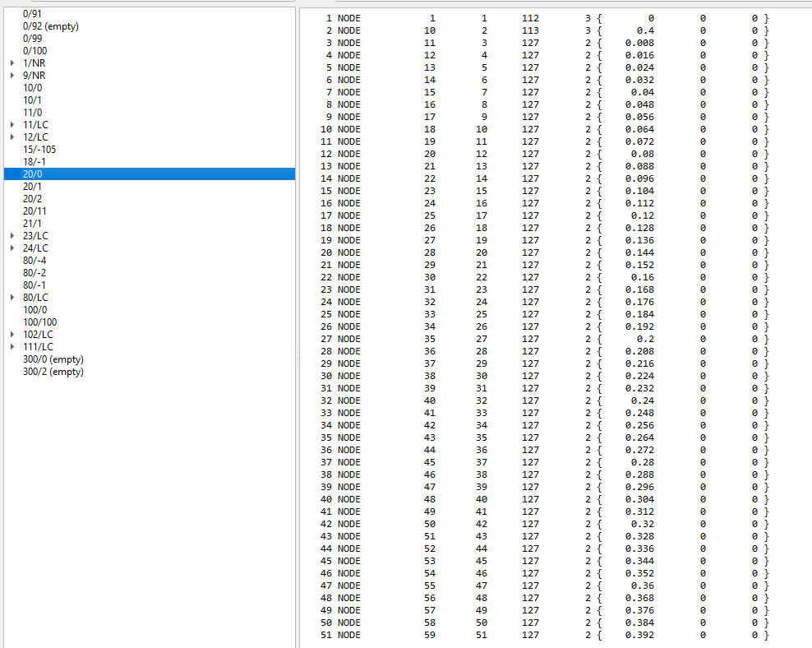Expand the 80/LC tree node

tap(12, 298)
